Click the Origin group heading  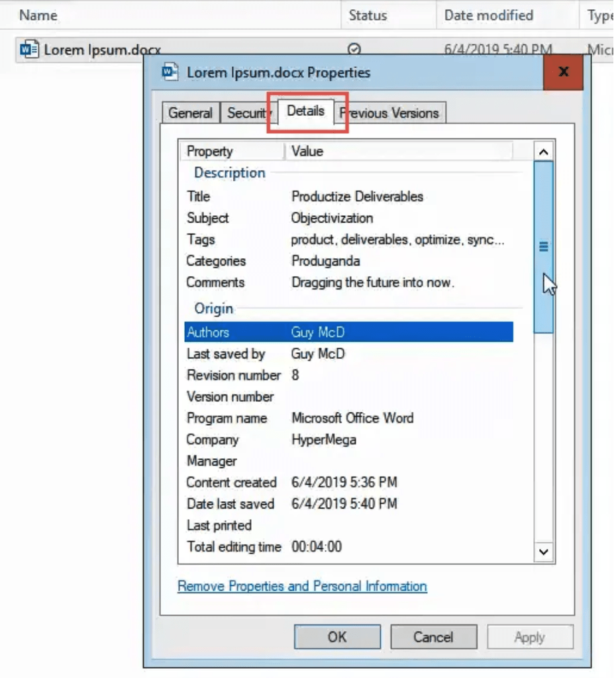click(214, 309)
